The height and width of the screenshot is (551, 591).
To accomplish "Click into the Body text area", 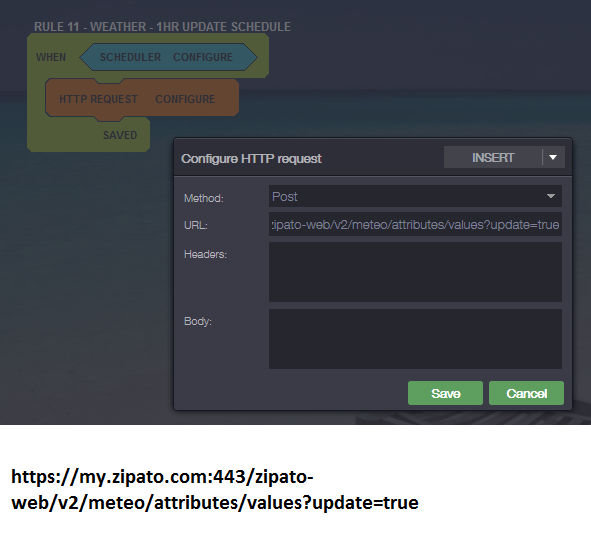I will (x=415, y=339).
